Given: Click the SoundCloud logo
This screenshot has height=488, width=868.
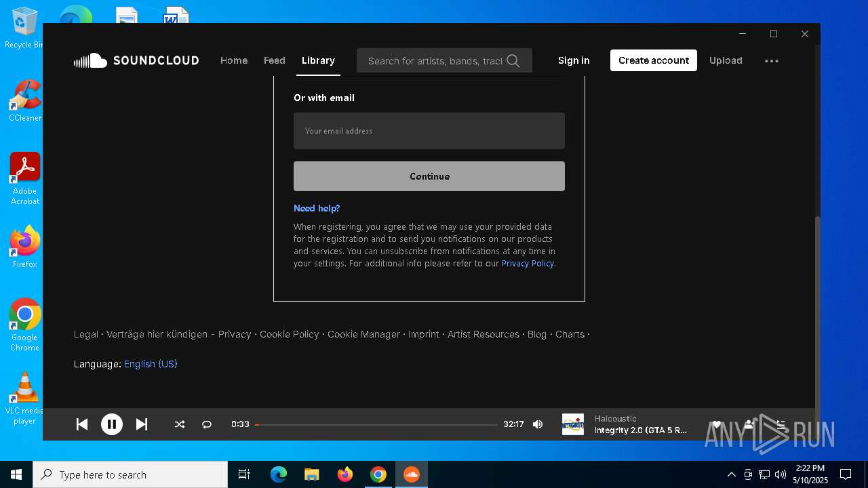Looking at the screenshot, I should tap(136, 60).
